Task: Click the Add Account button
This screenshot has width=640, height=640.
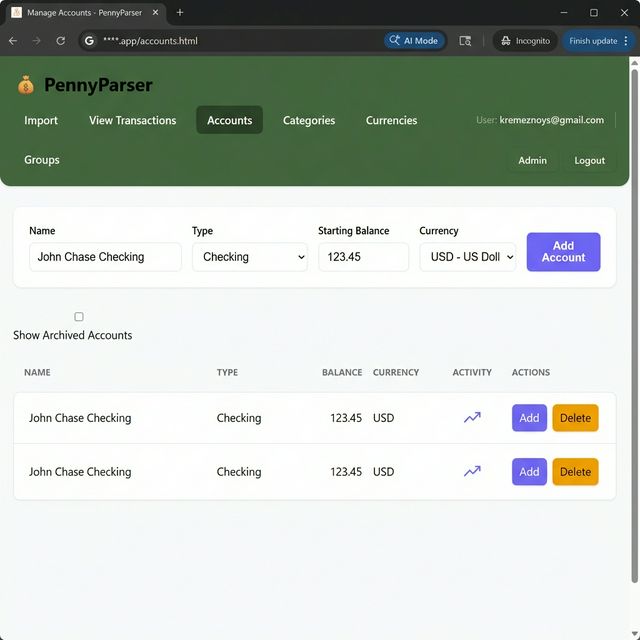Action: click(563, 252)
